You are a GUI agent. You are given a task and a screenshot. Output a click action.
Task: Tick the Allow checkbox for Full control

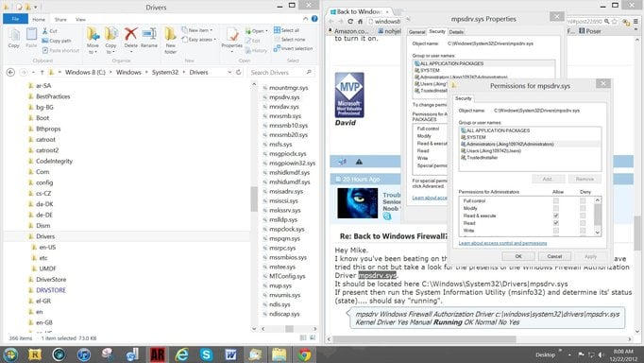[555, 201]
